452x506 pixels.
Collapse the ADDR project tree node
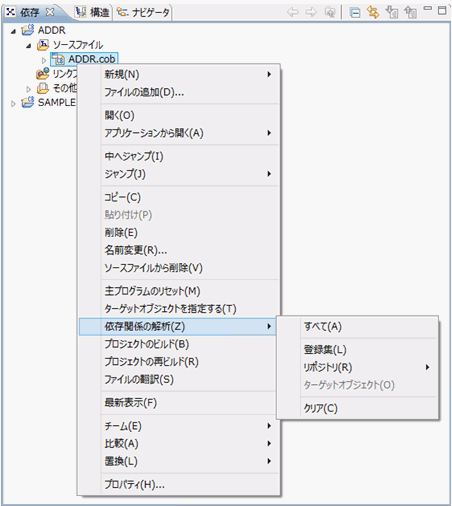(x=13, y=31)
